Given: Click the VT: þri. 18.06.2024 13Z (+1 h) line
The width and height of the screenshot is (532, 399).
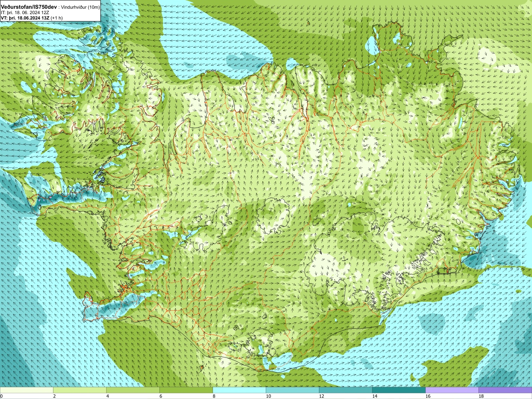Looking at the screenshot, I should [32, 18].
